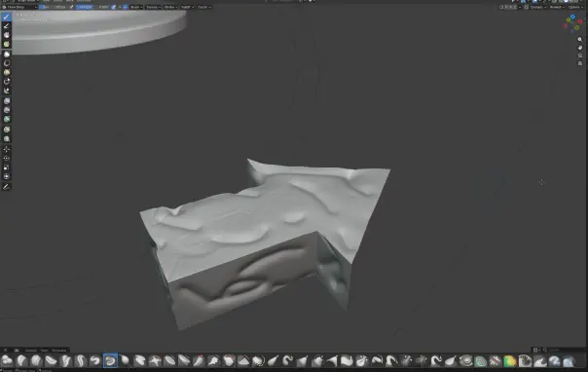Toggle radius pressure sensitivity pen icon
The height and width of the screenshot is (372, 588).
[71, 7]
